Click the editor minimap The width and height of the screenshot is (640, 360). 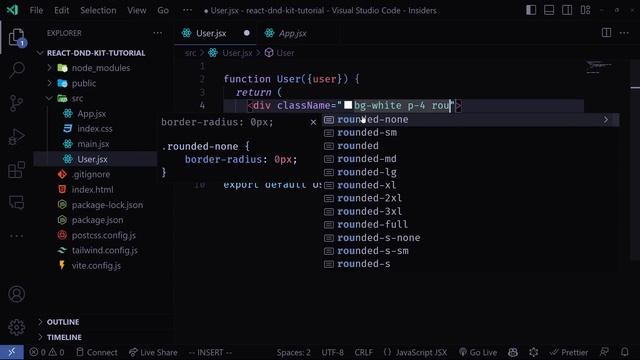pos(599,68)
